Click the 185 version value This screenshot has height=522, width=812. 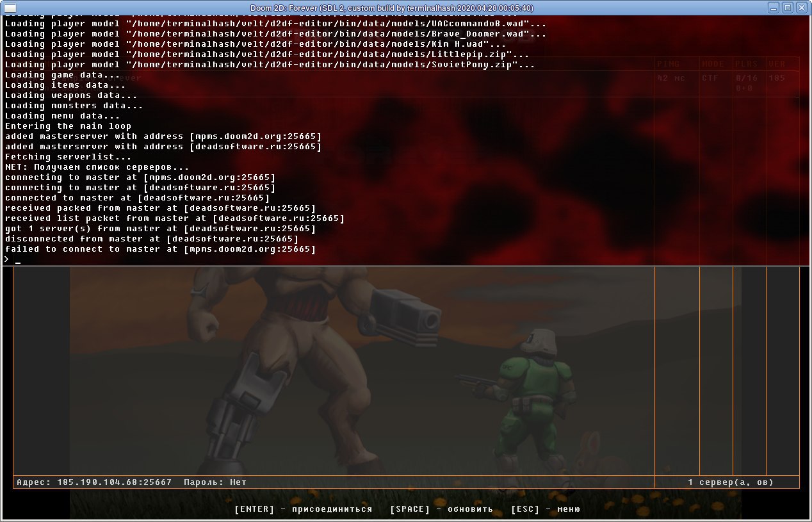tap(777, 78)
